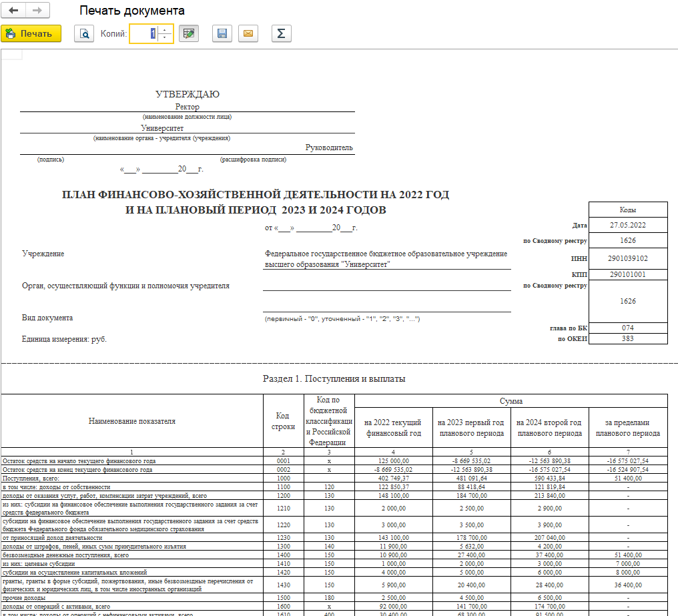Click the sigma sum calculation icon
Screen dimensions: 678x616
(282, 34)
